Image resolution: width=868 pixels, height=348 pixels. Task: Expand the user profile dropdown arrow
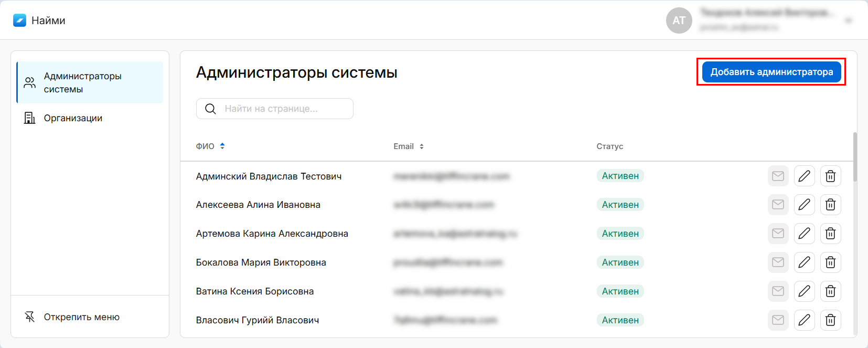click(848, 20)
